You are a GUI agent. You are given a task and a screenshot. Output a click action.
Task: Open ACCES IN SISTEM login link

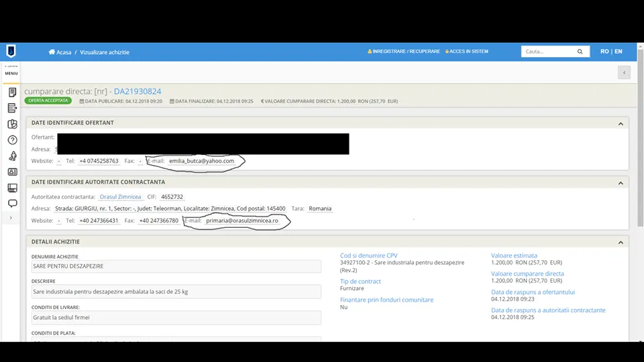[467, 52]
